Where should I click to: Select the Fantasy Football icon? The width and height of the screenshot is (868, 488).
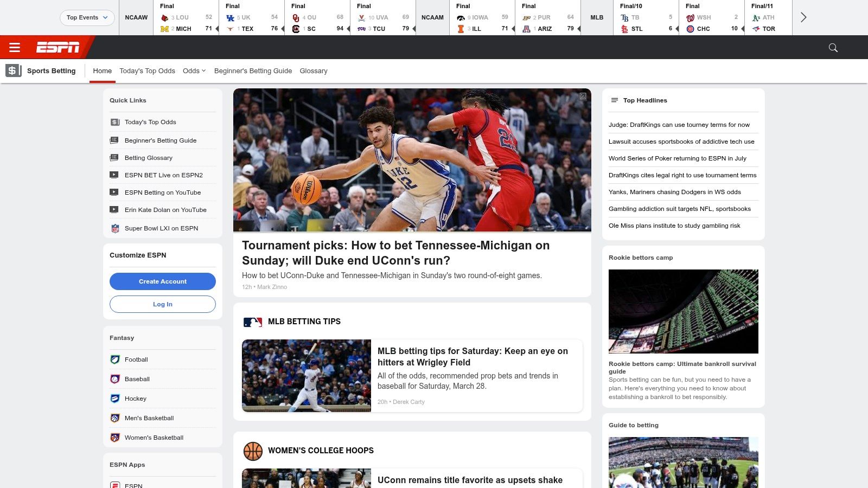pyautogui.click(x=115, y=359)
